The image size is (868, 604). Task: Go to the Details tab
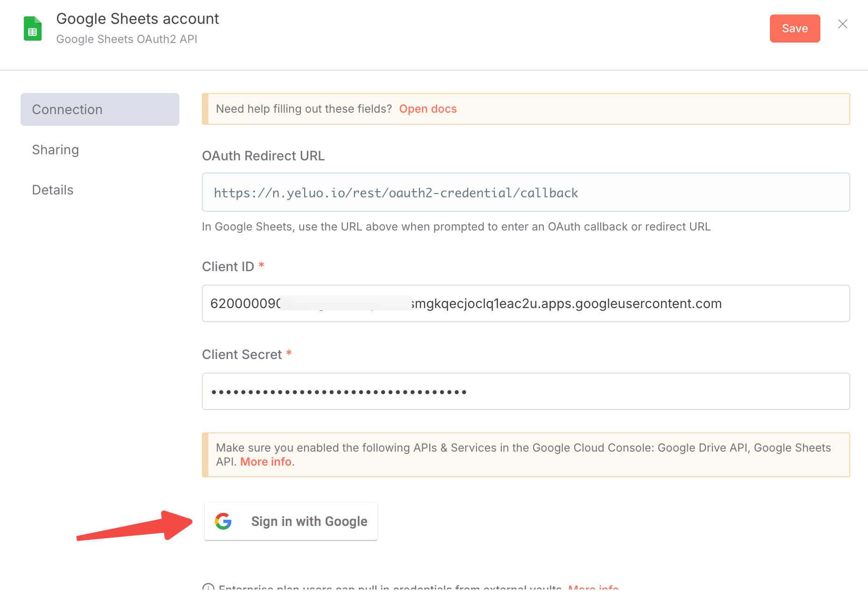53,190
